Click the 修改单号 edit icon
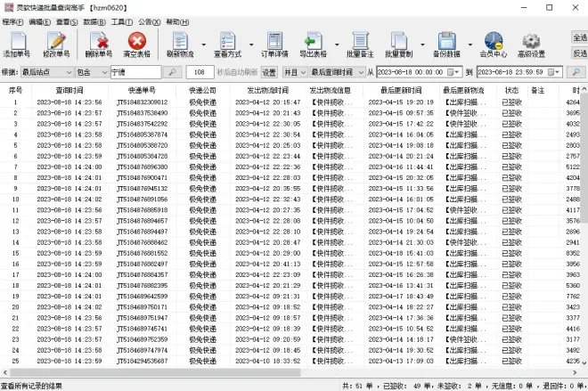Image resolution: width=588 pixels, height=391 pixels. pos(56,44)
